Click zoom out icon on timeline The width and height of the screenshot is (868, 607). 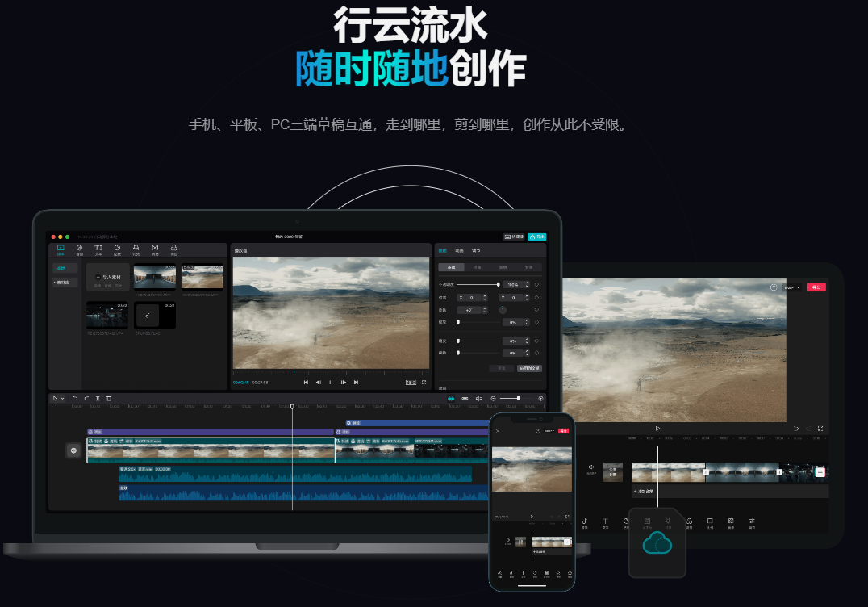pos(493,398)
